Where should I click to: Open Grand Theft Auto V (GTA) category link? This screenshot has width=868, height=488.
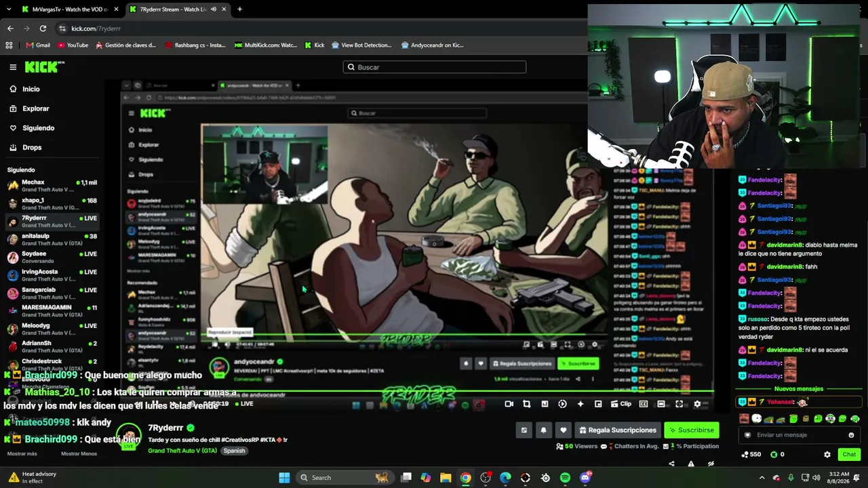(x=182, y=451)
